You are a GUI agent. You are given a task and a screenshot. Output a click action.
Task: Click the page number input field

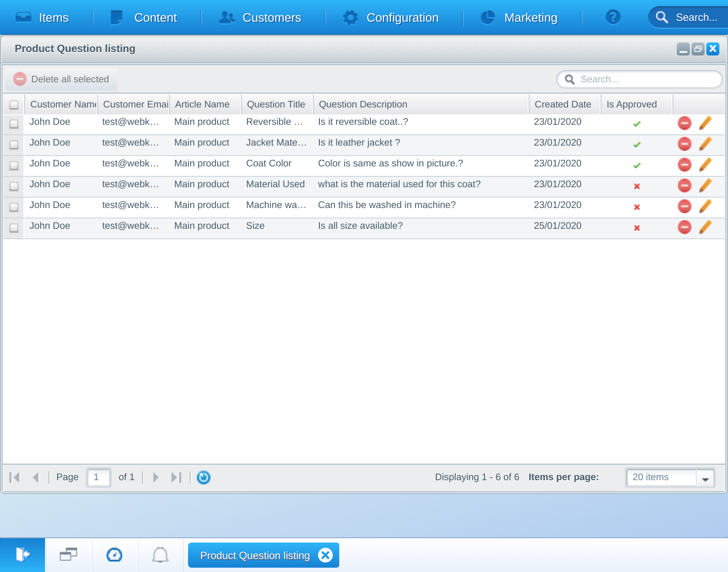[x=99, y=477]
